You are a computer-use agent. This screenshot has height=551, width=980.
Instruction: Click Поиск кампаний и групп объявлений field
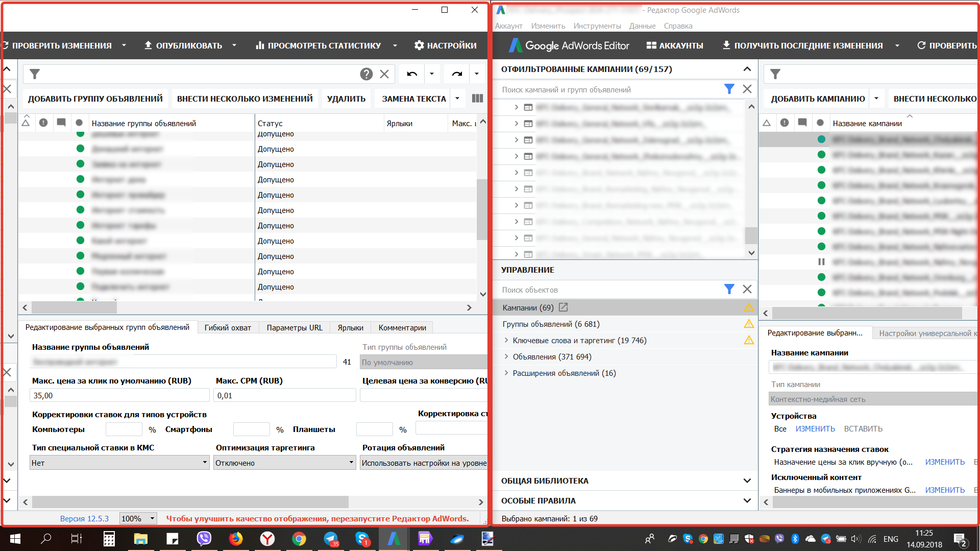click(608, 89)
